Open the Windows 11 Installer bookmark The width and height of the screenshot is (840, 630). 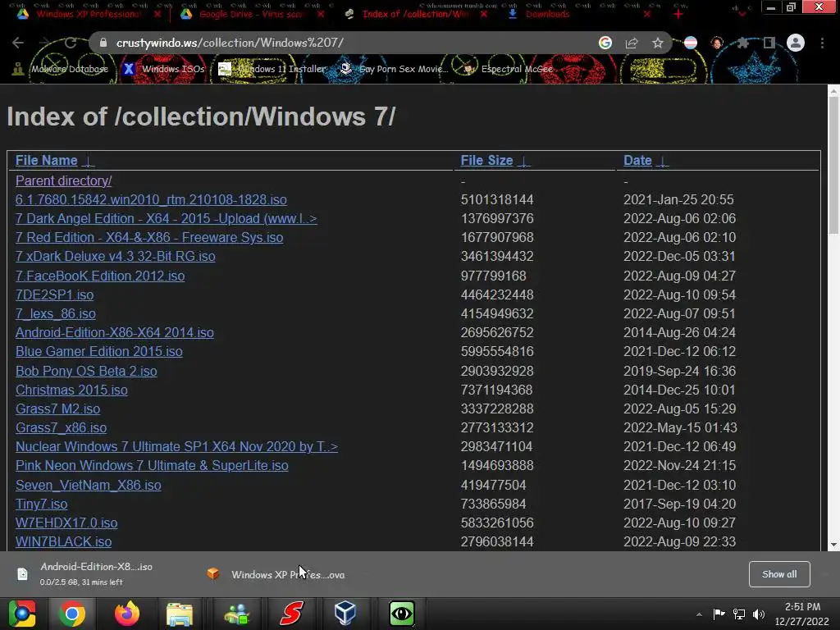pos(272,69)
